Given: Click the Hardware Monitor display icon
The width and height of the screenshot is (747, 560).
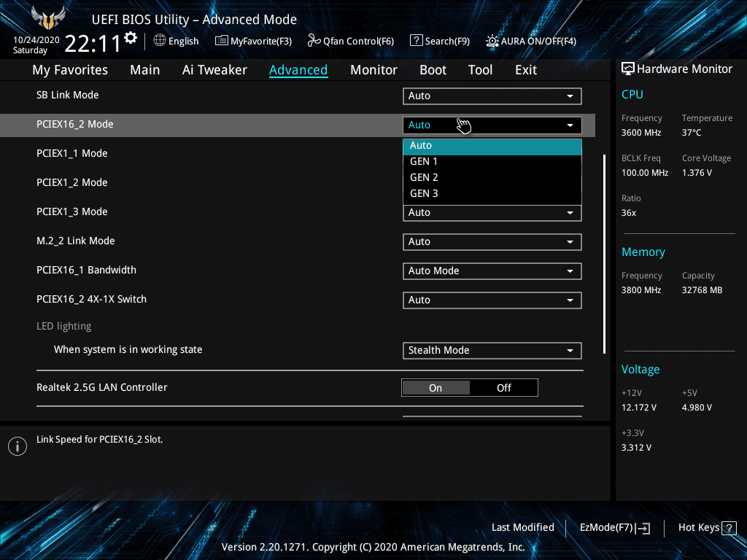Looking at the screenshot, I should click(628, 69).
